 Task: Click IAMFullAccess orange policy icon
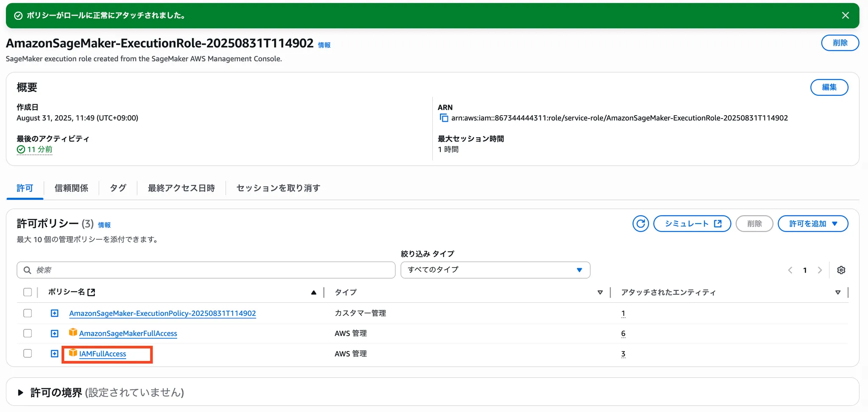tap(73, 353)
